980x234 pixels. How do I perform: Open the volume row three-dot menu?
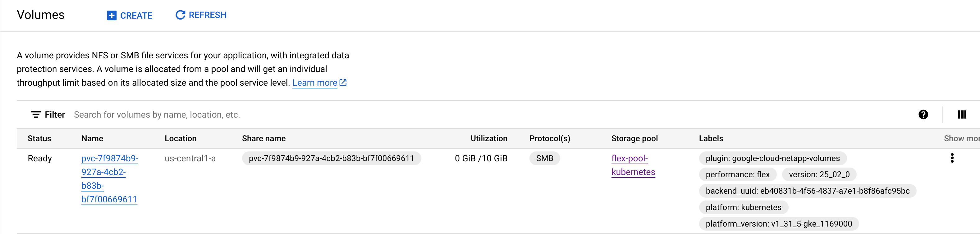[952, 158]
